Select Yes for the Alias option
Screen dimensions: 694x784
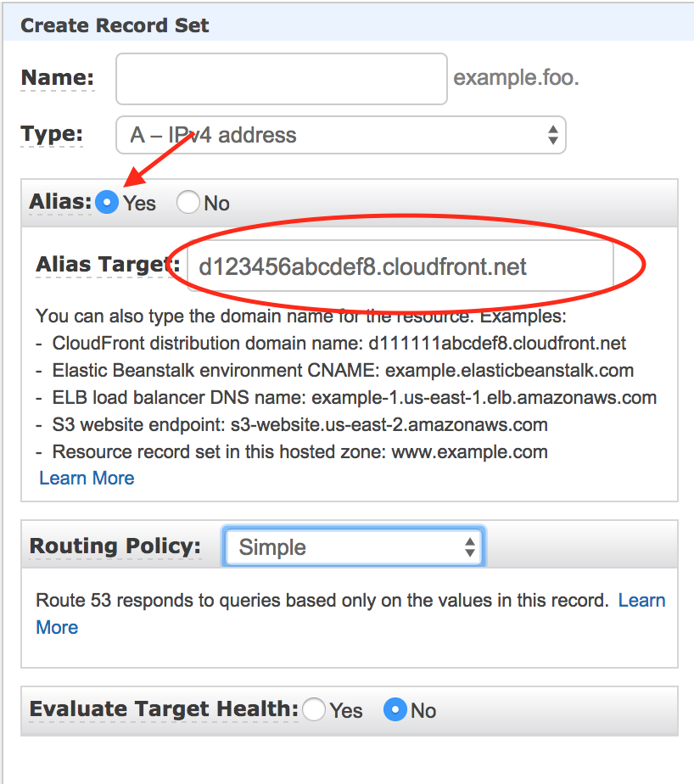click(107, 203)
